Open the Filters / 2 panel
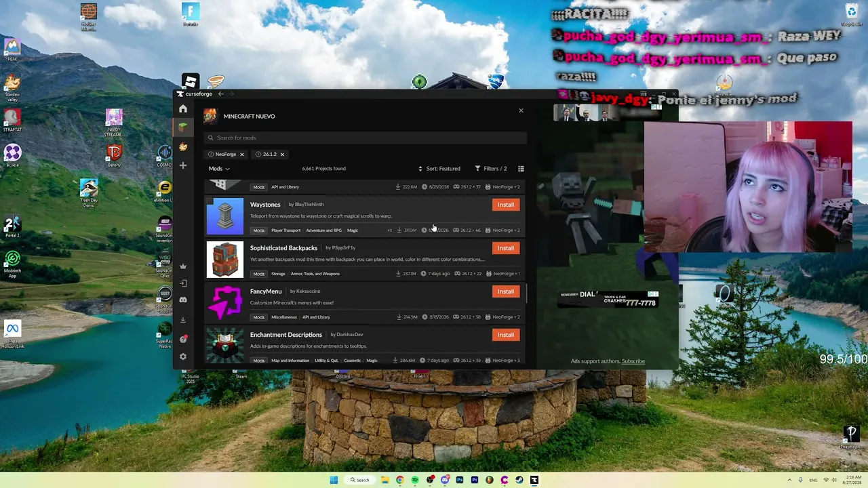Image resolution: width=868 pixels, height=488 pixels. [x=491, y=169]
